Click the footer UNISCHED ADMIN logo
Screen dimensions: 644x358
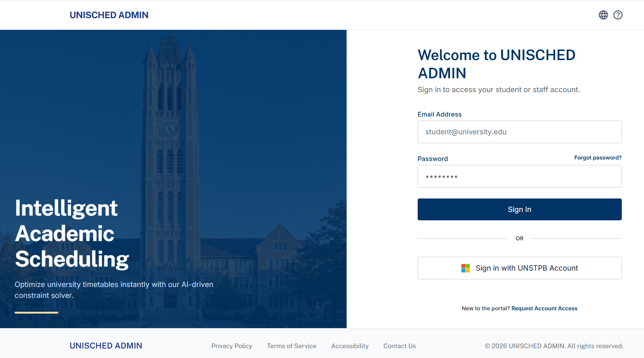click(x=106, y=346)
